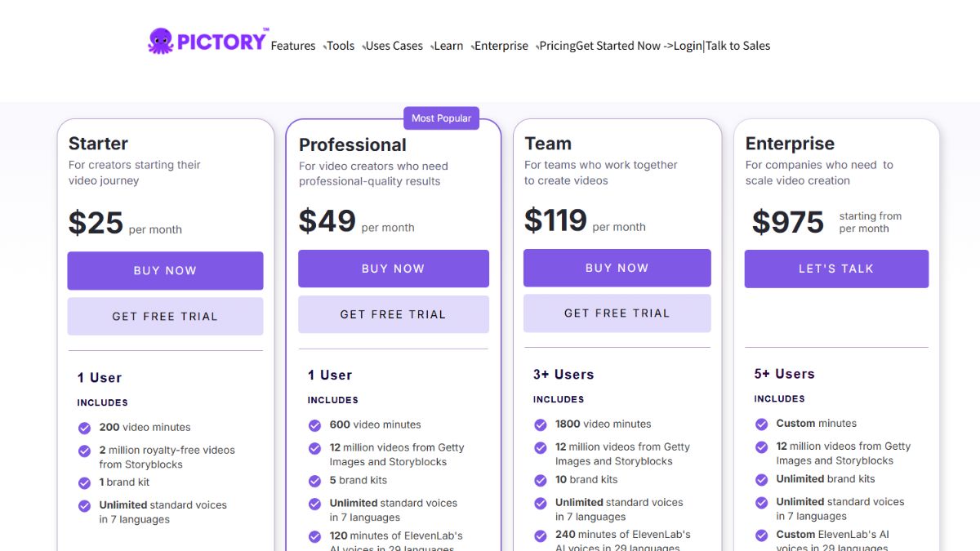This screenshot has width=980, height=551.
Task: Click the checkmark next to 600 video minutes
Action: pos(314,425)
